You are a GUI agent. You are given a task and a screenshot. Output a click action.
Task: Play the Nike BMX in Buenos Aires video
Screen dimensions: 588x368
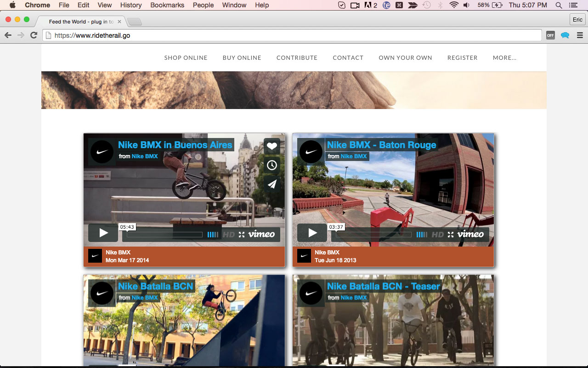tap(103, 233)
